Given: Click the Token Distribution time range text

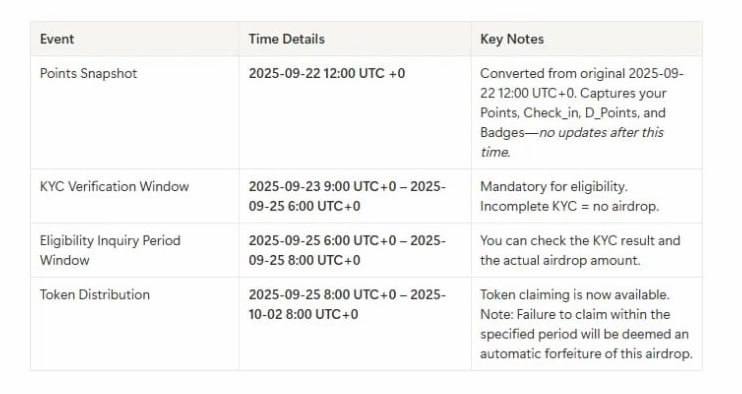Looking at the screenshot, I should tap(347, 304).
